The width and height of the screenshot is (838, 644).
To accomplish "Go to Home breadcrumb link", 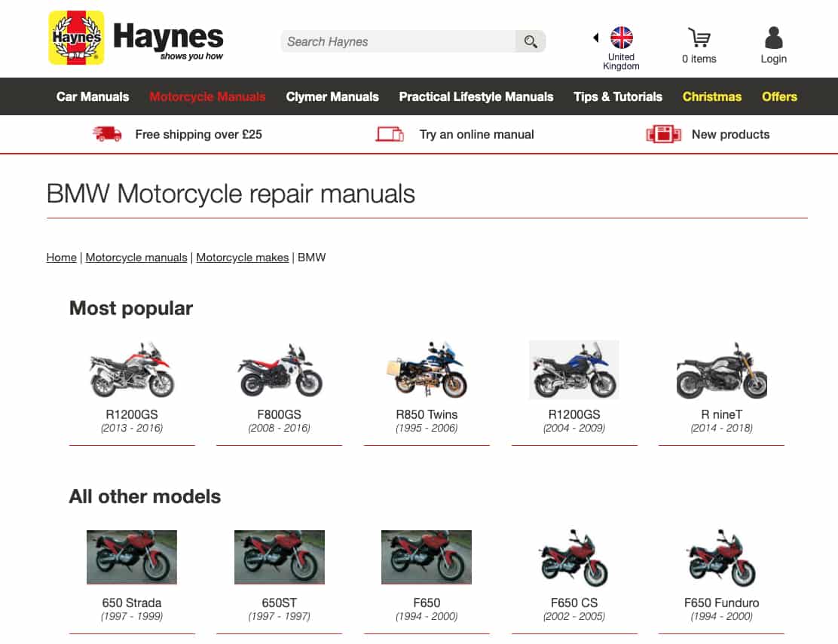I will [62, 258].
